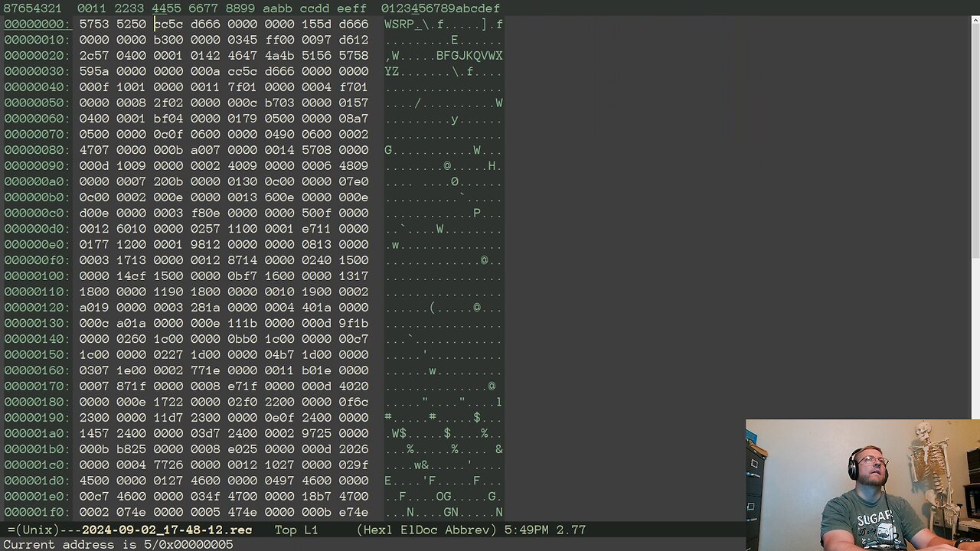The image size is (980, 551).
Task: Click hex word 200b in row 000000a0
Action: pyautogui.click(x=168, y=181)
